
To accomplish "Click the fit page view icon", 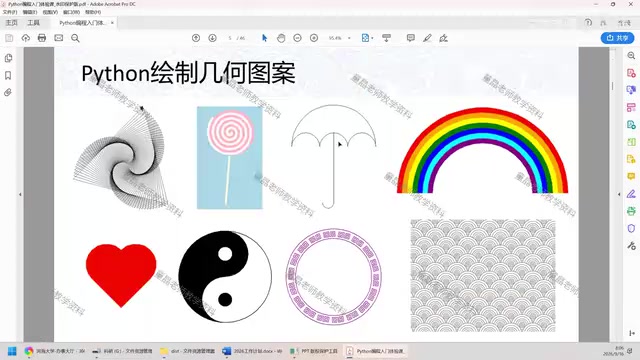I will pyautogui.click(x=365, y=38).
